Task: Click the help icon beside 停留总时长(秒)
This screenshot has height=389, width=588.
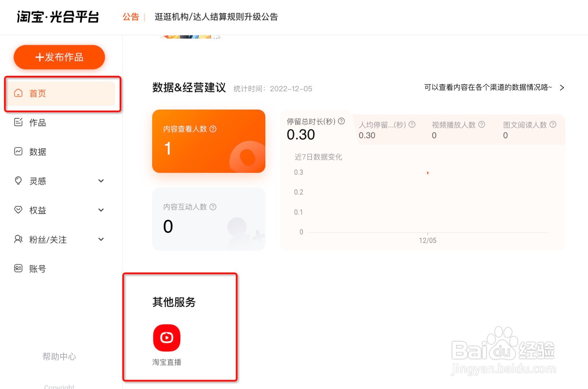Action: (x=341, y=121)
